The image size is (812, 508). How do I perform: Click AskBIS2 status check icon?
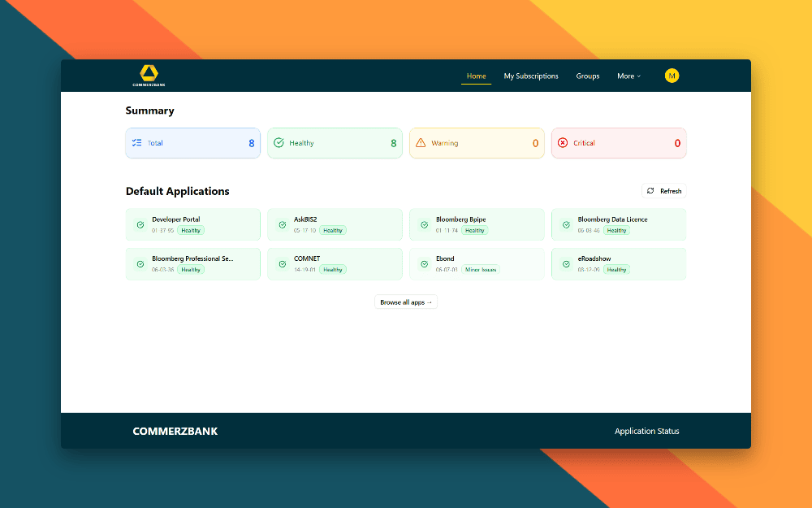pos(283,224)
